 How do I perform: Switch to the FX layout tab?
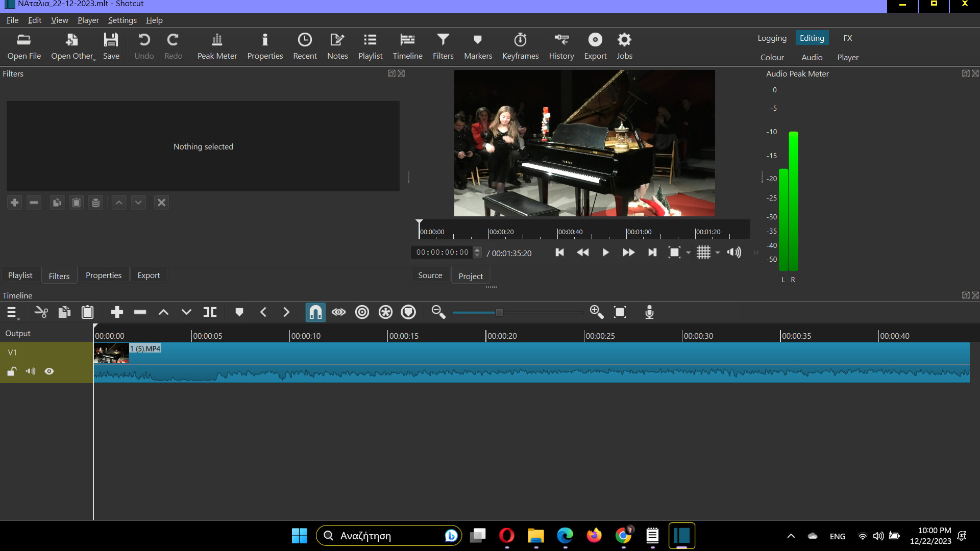click(x=847, y=37)
